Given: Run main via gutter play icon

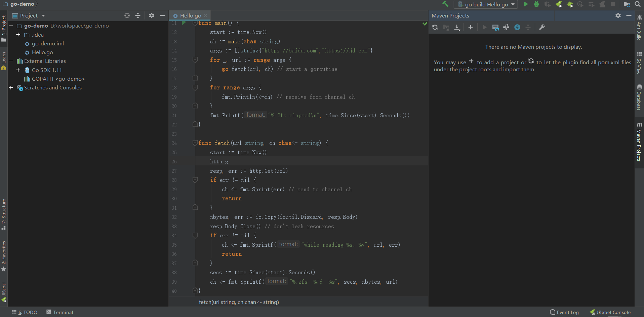Looking at the screenshot, I should [184, 23].
